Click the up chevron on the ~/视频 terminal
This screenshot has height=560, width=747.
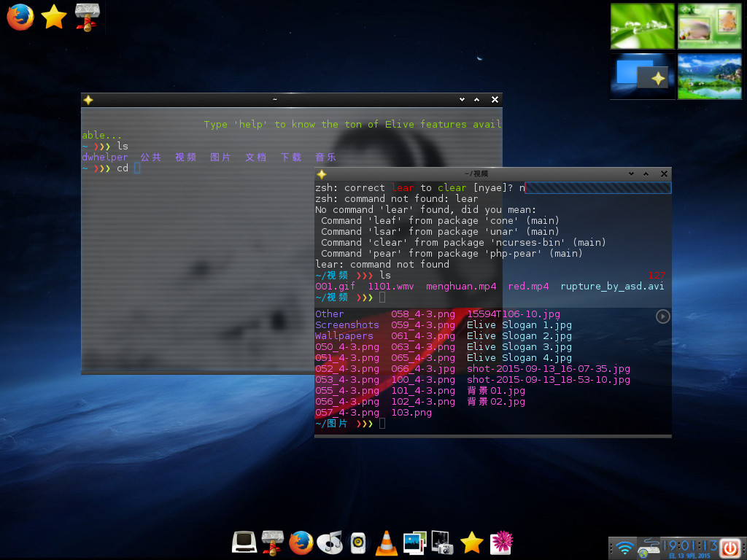coord(646,174)
